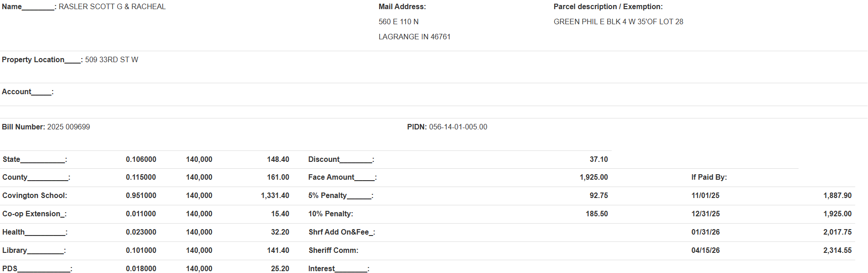868x273 pixels.
Task: Click the Covington School tax amount 1,331.40
Action: coord(275,196)
